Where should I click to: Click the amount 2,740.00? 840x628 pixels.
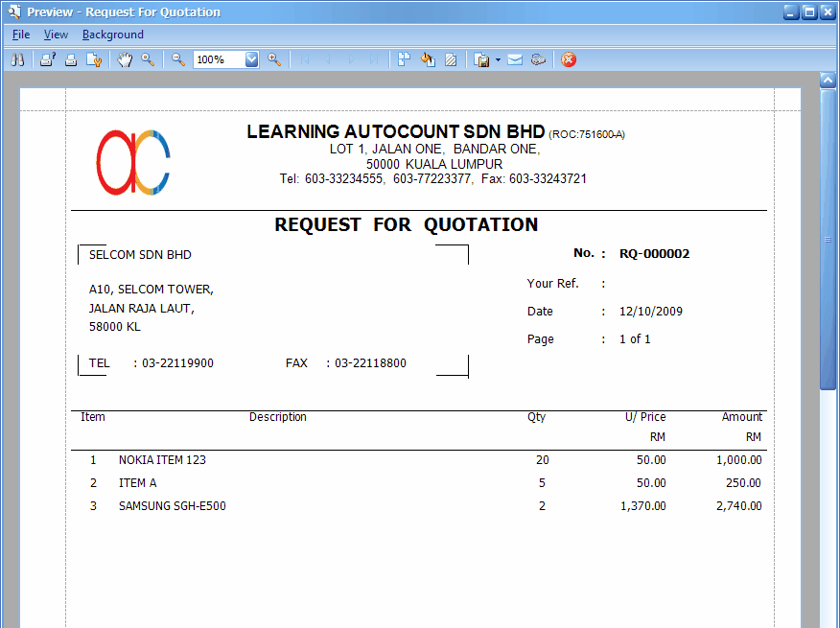pos(738,506)
